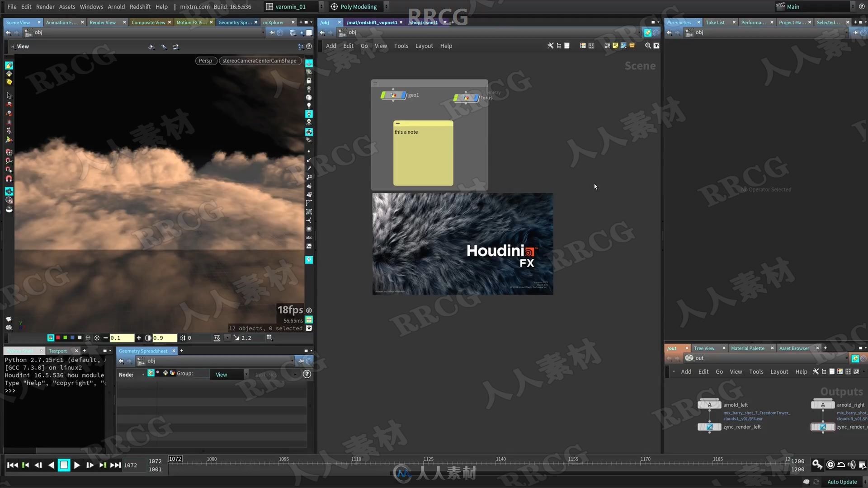
Task: Click the lock icon in viewport display options
Action: point(309,80)
